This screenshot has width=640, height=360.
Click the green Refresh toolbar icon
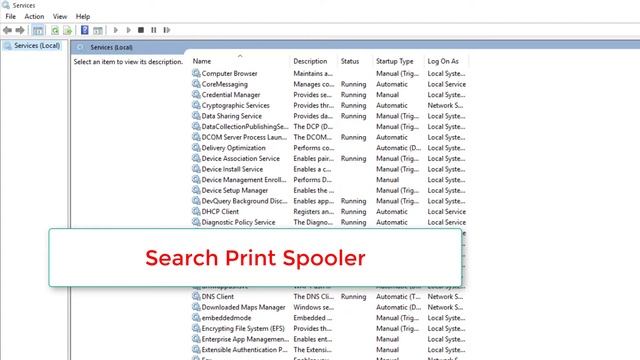[x=55, y=30]
